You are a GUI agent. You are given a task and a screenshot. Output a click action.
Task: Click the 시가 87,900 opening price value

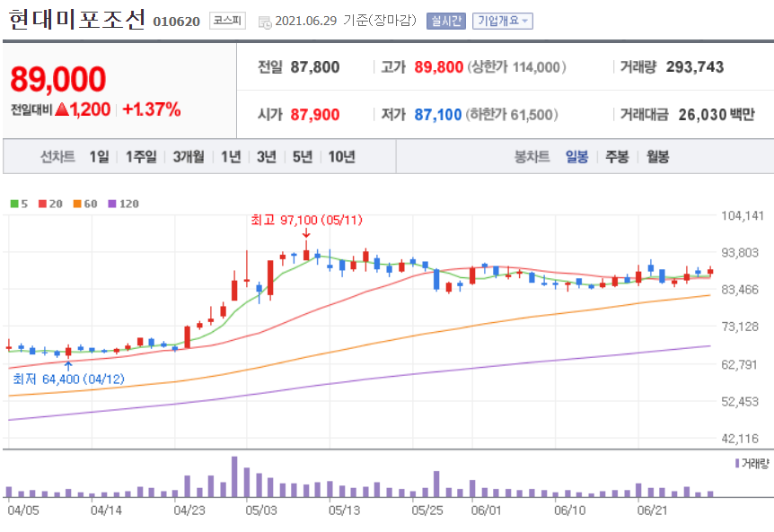click(x=315, y=115)
